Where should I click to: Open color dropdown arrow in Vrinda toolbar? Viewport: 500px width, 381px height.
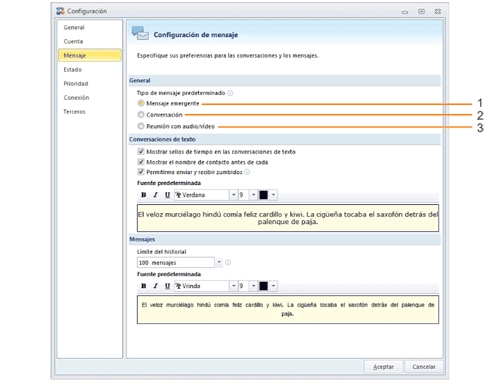[x=273, y=286]
